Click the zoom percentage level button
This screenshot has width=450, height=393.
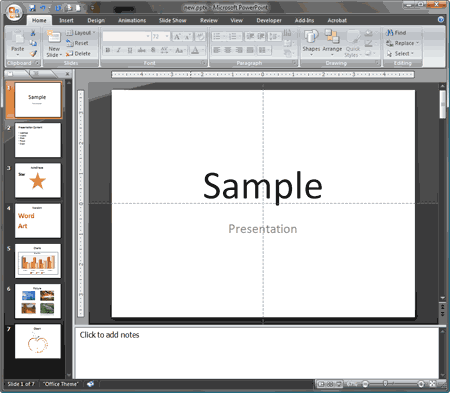pyautogui.click(x=351, y=384)
